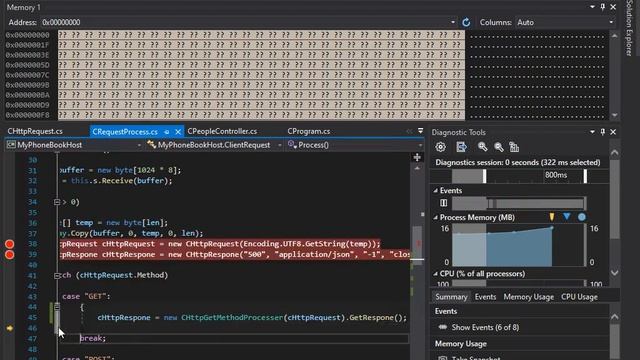Screen dimensions: 640x360
Task: Open the Events tab in Diagnostic Tools
Action: pyautogui.click(x=485, y=297)
